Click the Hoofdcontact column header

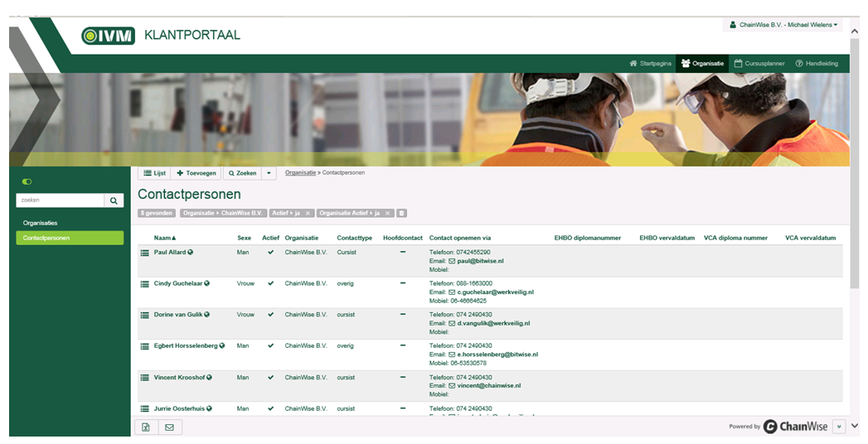402,238
